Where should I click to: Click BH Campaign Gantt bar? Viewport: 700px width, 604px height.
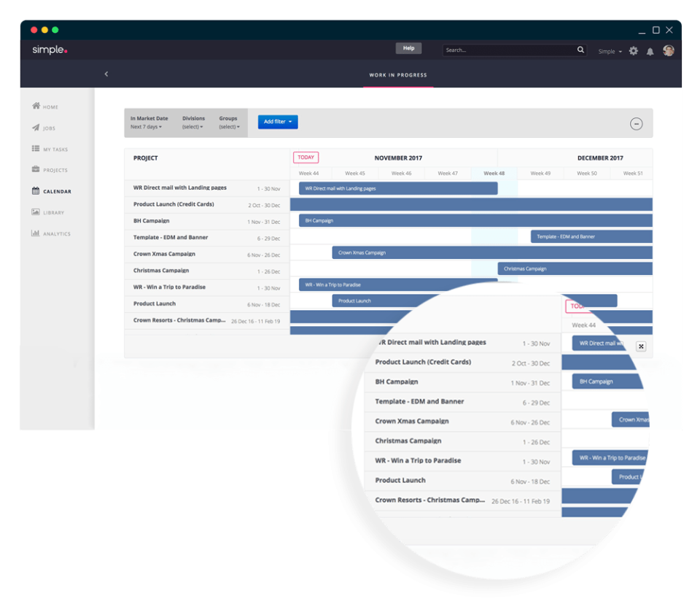[x=475, y=220]
